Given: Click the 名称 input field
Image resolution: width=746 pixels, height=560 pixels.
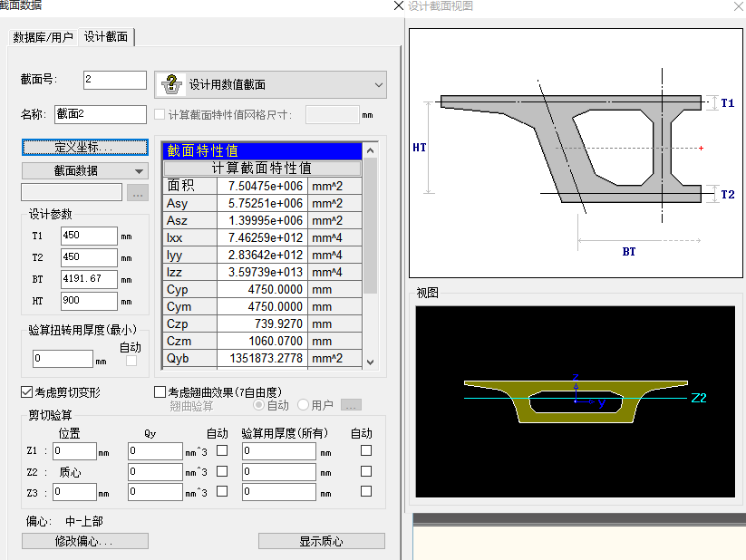Looking at the screenshot, I should tap(100, 114).
